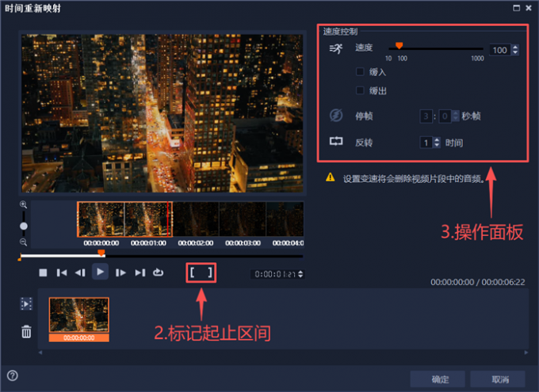The image size is (539, 392).
Task: Jump to the clip end button
Action: 140,272
